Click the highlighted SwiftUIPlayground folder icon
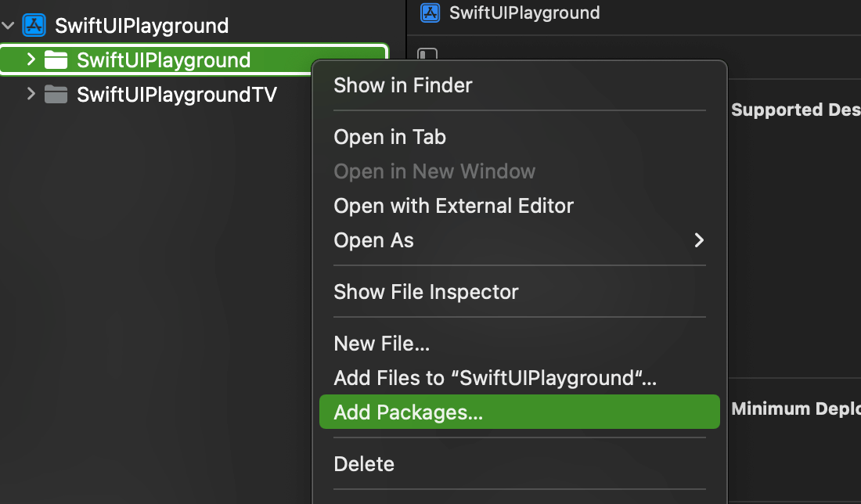861x504 pixels. [56, 59]
